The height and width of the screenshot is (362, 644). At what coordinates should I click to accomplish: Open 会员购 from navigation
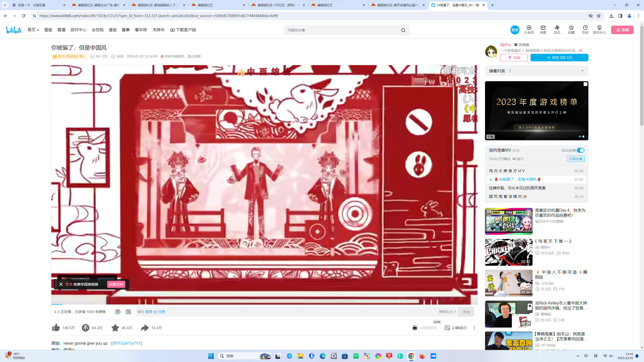[98, 30]
